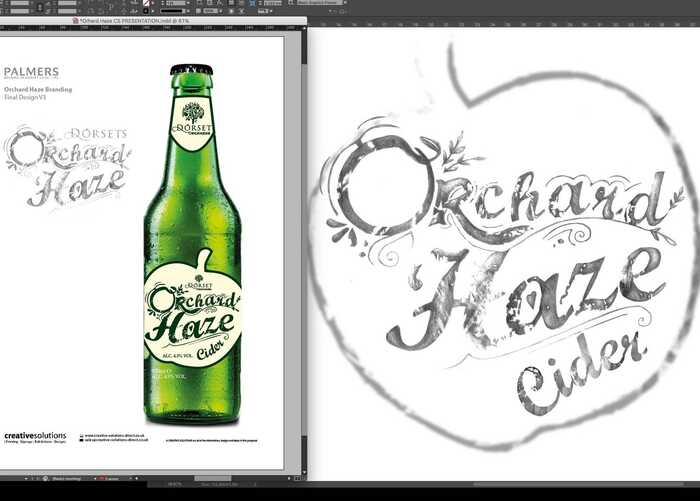This screenshot has height=501, width=700.
Task: Click the split layout view icon at bottom
Action: coord(297,478)
